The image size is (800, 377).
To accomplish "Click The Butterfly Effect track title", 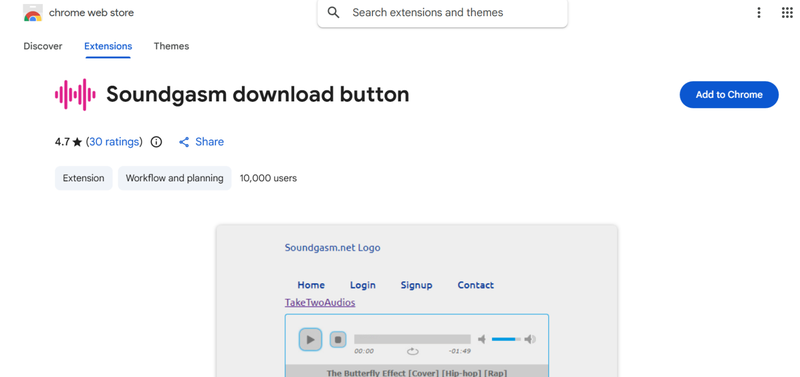I will pyautogui.click(x=417, y=373).
